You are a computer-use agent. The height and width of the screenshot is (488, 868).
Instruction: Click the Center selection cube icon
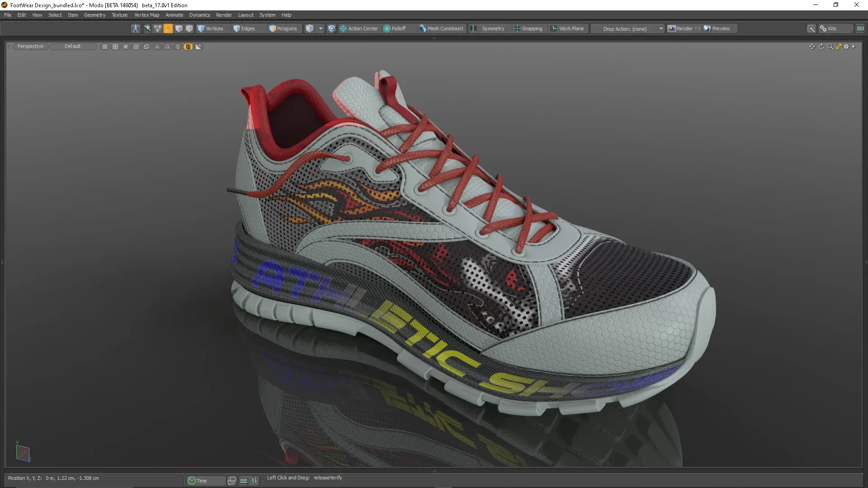coord(310,28)
